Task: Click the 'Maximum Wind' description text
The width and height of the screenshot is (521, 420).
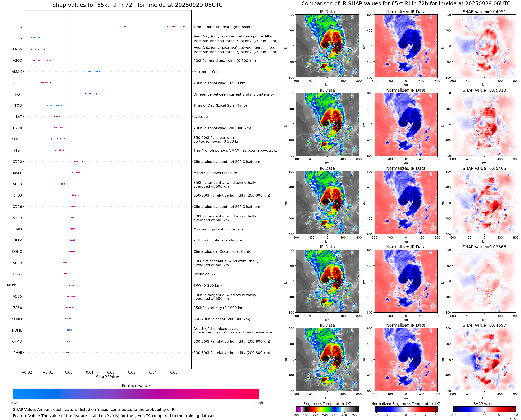Action: click(x=207, y=72)
